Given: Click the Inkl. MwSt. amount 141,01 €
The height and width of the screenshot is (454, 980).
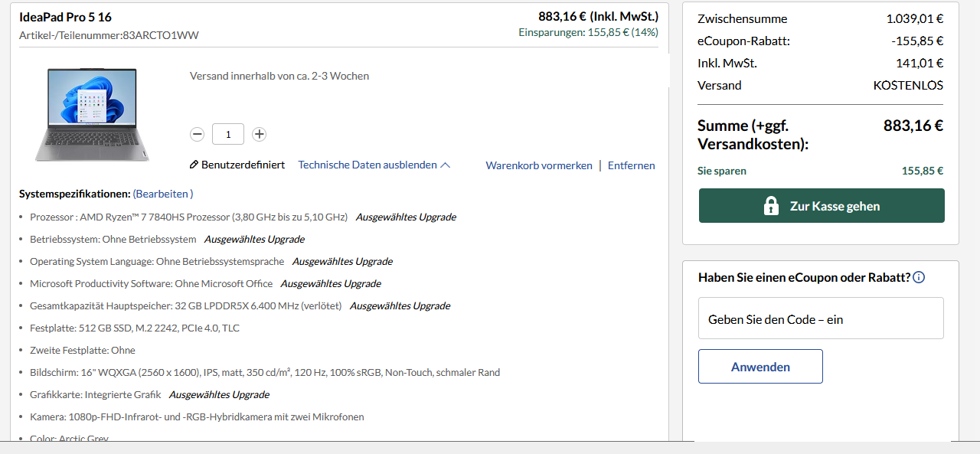Looking at the screenshot, I should click(920, 64).
